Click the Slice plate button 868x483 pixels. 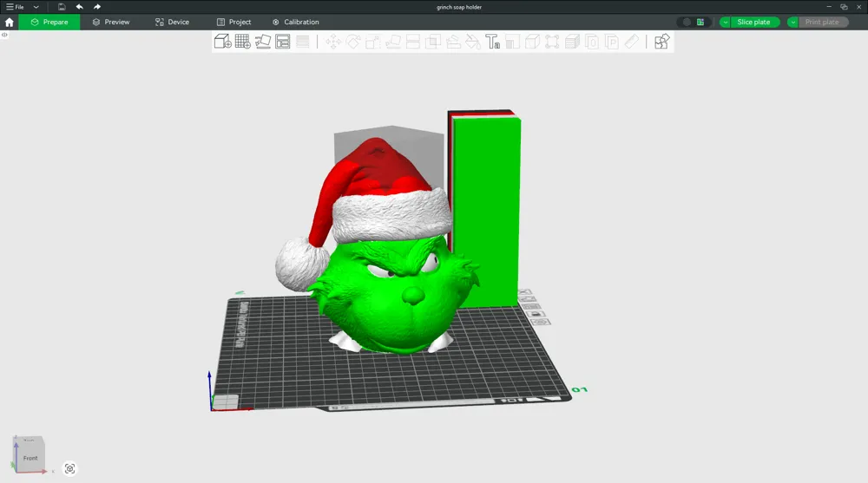pyautogui.click(x=754, y=23)
